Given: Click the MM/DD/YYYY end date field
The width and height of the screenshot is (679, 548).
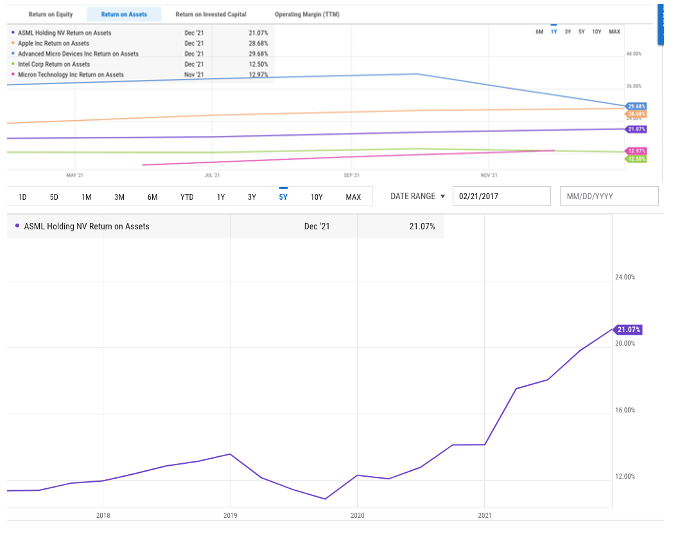Looking at the screenshot, I should tap(609, 196).
